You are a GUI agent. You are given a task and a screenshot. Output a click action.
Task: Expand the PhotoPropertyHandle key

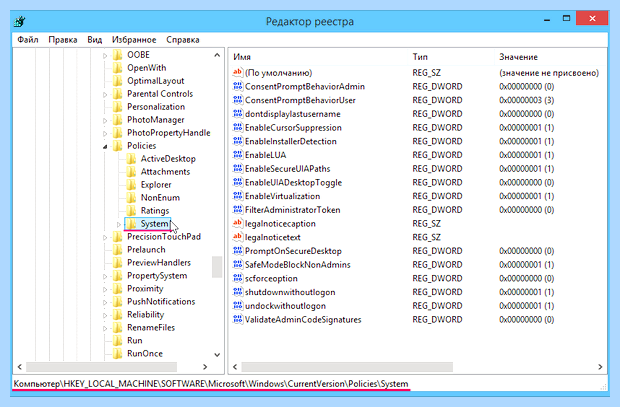[x=105, y=134]
